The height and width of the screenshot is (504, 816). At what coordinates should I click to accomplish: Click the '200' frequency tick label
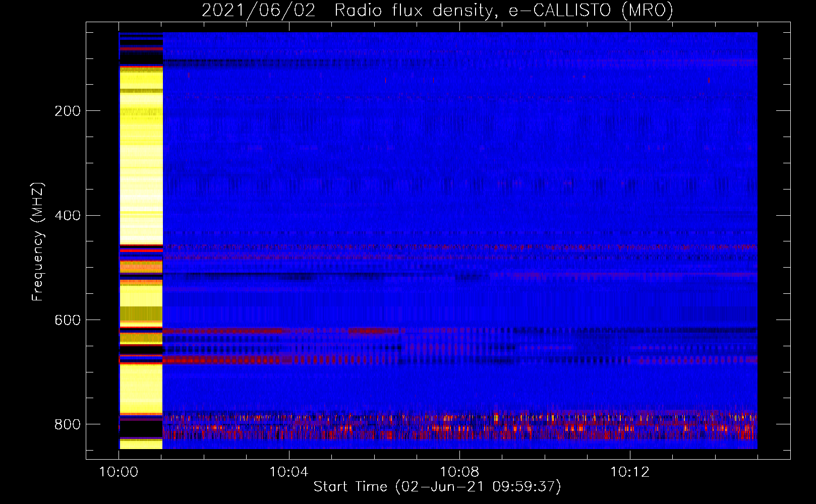68,111
